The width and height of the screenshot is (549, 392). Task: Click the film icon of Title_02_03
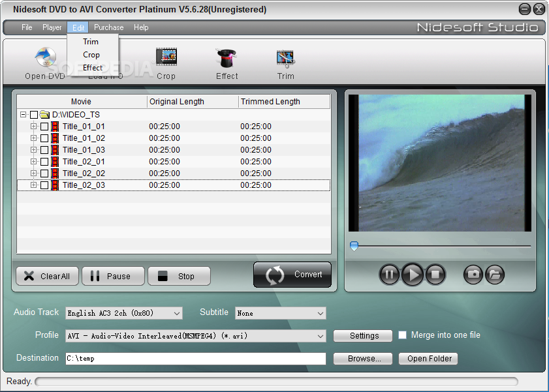(55, 185)
